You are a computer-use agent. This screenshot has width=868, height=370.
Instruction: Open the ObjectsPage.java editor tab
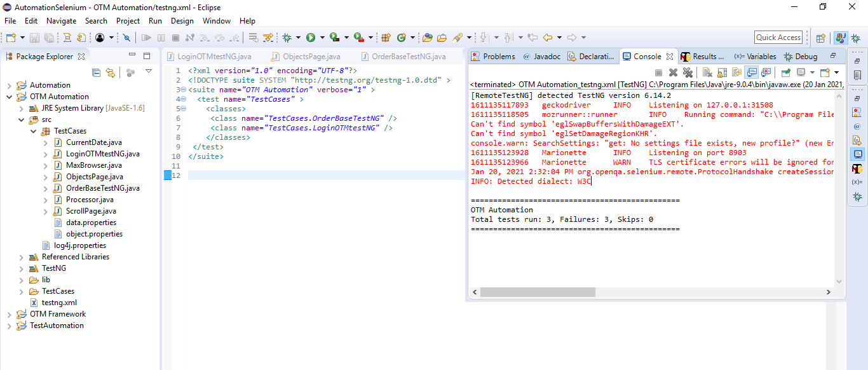click(x=305, y=57)
